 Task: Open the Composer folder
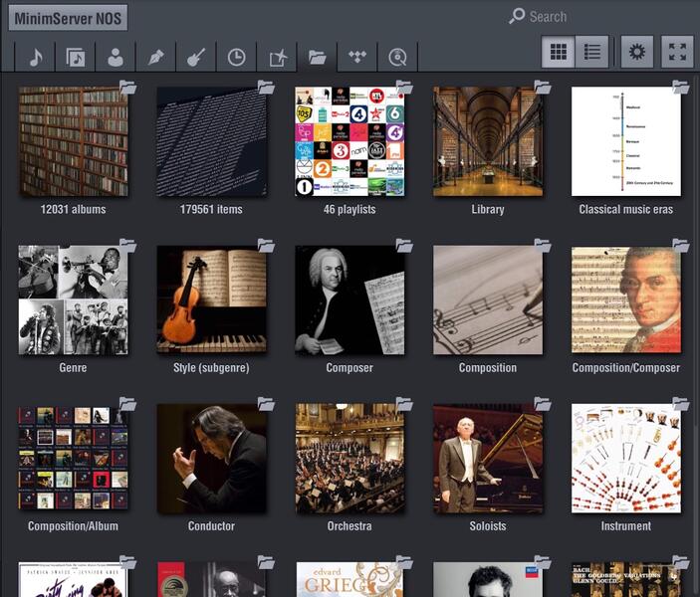(350, 299)
